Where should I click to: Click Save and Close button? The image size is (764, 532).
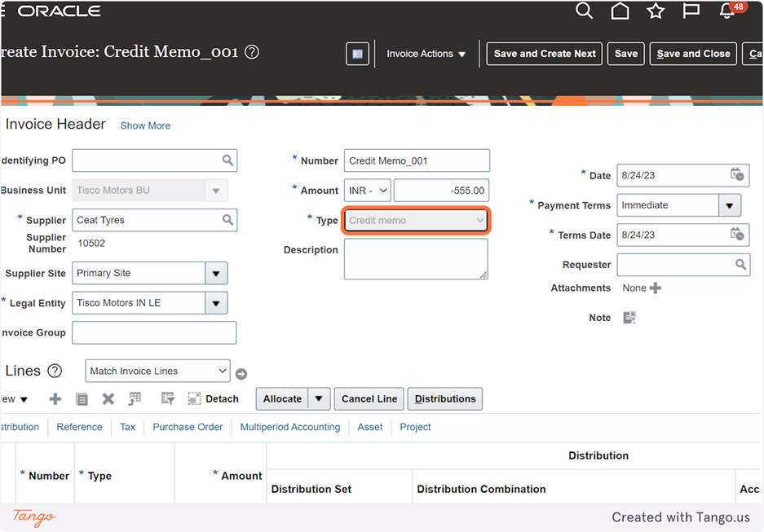693,54
